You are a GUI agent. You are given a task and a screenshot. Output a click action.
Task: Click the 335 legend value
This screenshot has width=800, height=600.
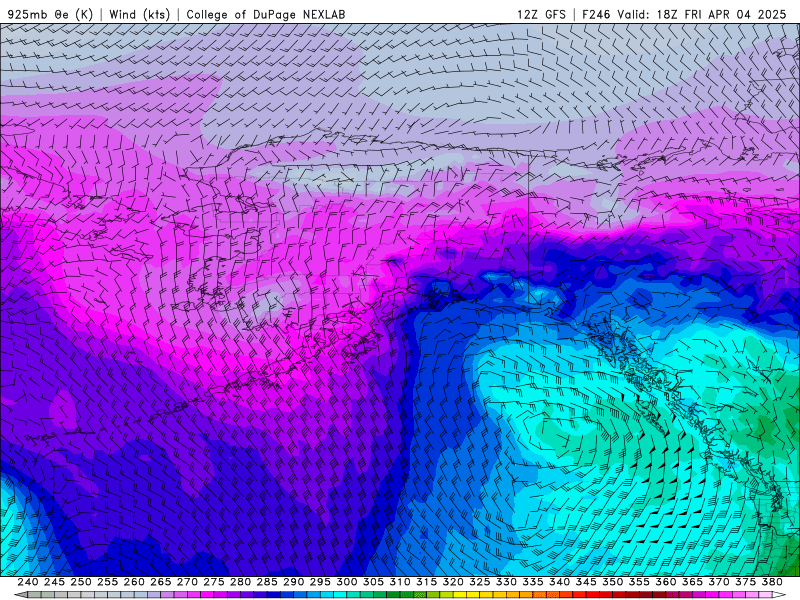click(533, 582)
